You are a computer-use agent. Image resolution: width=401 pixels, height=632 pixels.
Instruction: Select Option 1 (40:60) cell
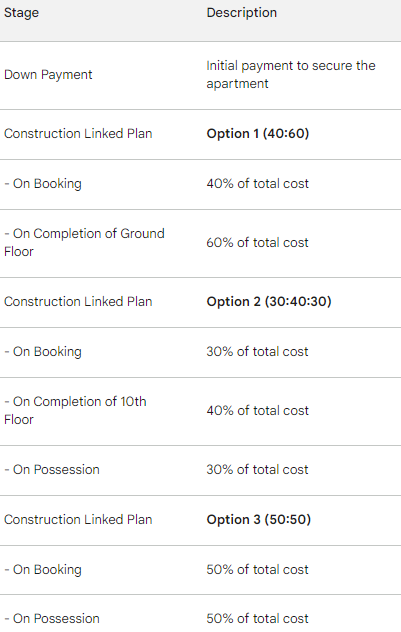click(x=258, y=134)
